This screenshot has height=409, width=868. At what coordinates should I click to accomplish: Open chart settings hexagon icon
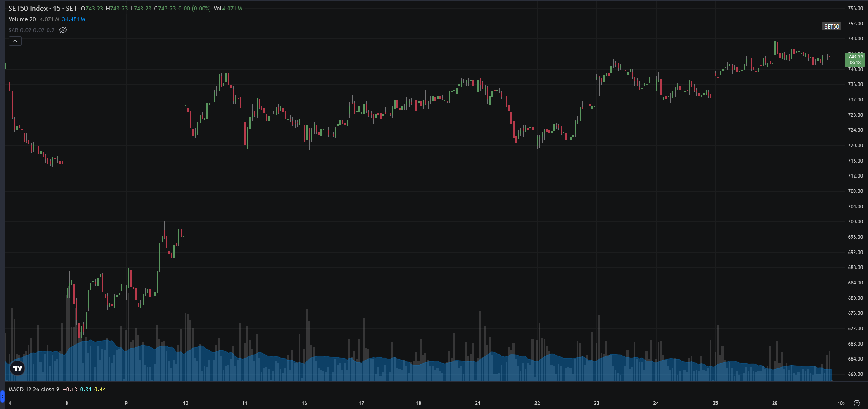(857, 403)
